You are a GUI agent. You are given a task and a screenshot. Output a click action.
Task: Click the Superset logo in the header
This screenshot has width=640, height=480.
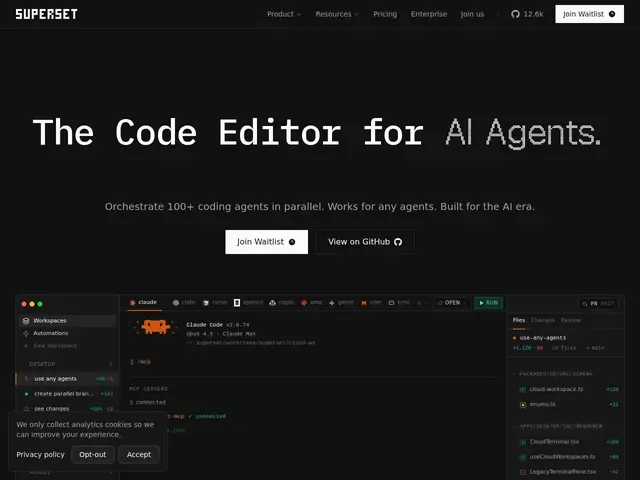click(47, 14)
